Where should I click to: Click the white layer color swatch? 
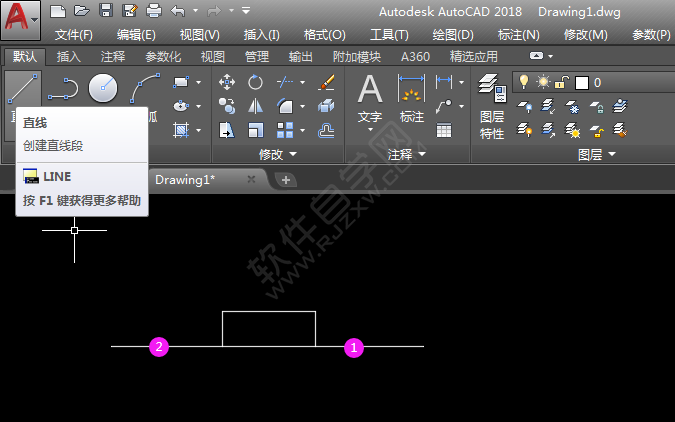pos(581,82)
